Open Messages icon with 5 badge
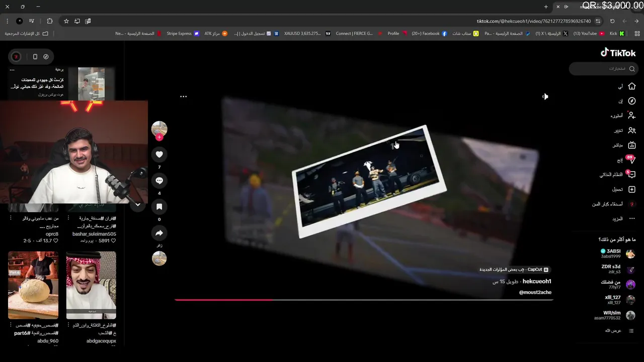 click(631, 174)
